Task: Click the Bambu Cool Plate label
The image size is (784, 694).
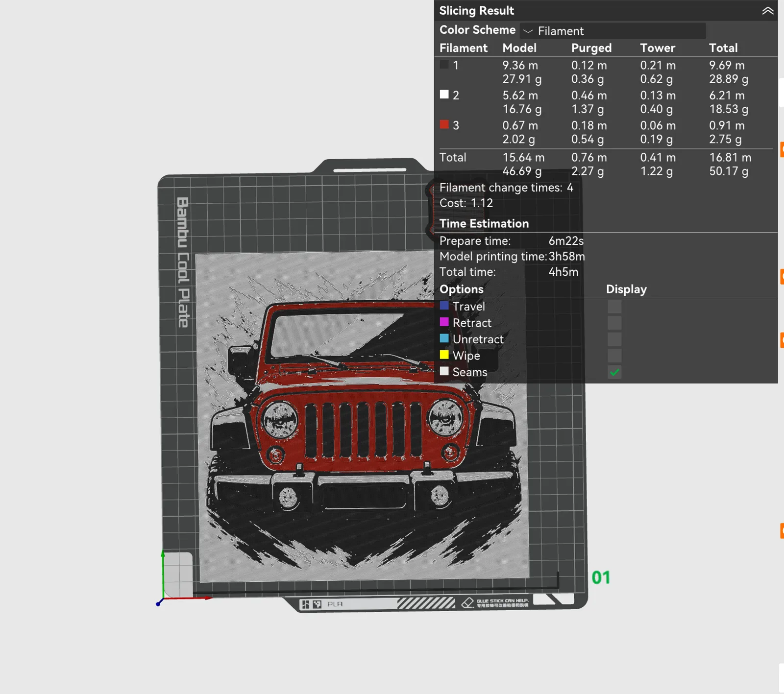Action: (x=182, y=263)
